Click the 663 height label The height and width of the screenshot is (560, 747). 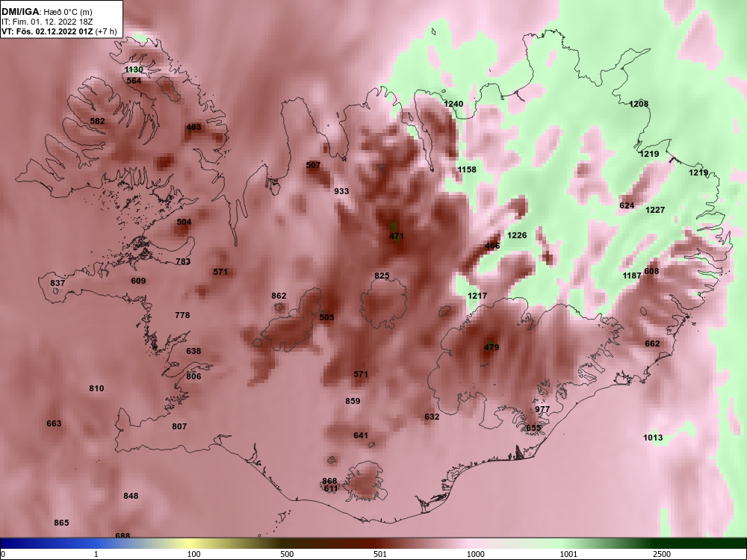55,424
